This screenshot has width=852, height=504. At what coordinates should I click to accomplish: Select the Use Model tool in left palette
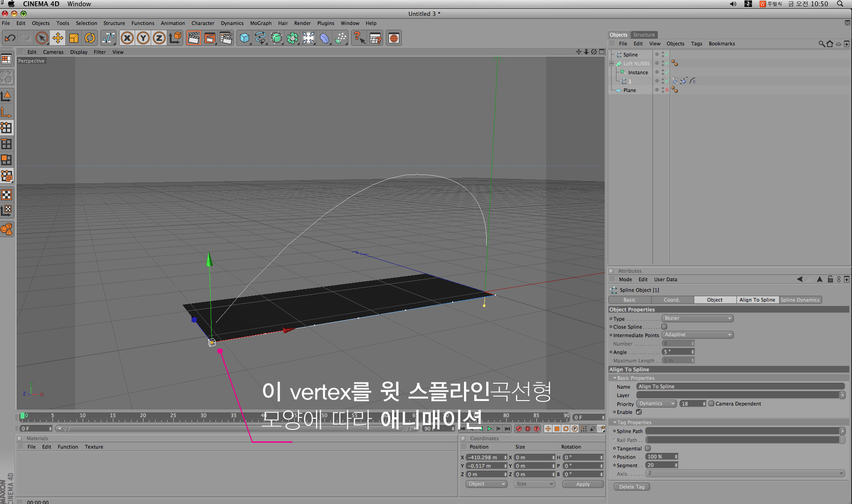pyautogui.click(x=7, y=96)
